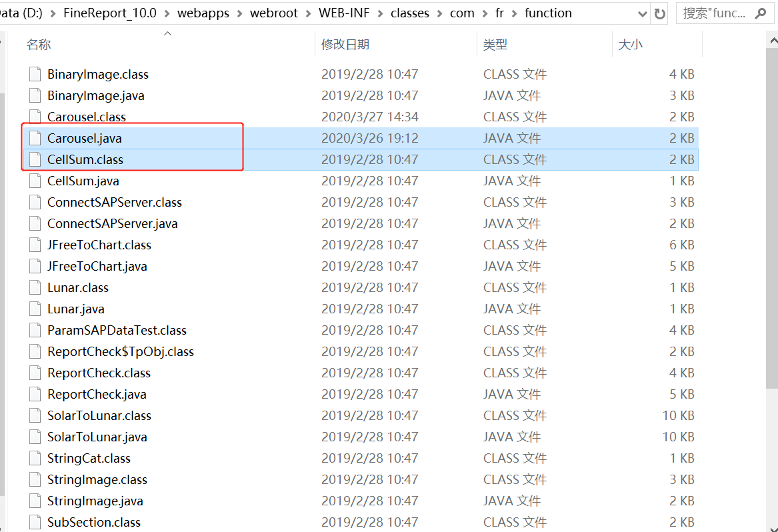Click the file icon of ConnectSAPServer.class
The width and height of the screenshot is (778, 532).
pyautogui.click(x=35, y=202)
